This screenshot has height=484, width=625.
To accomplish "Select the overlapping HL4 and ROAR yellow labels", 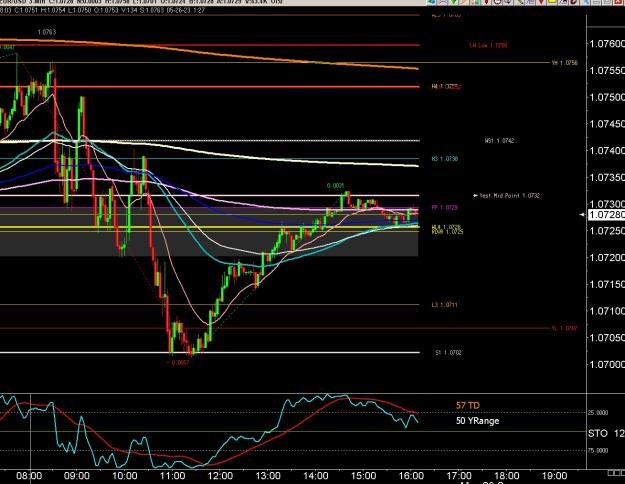I will point(447,229).
